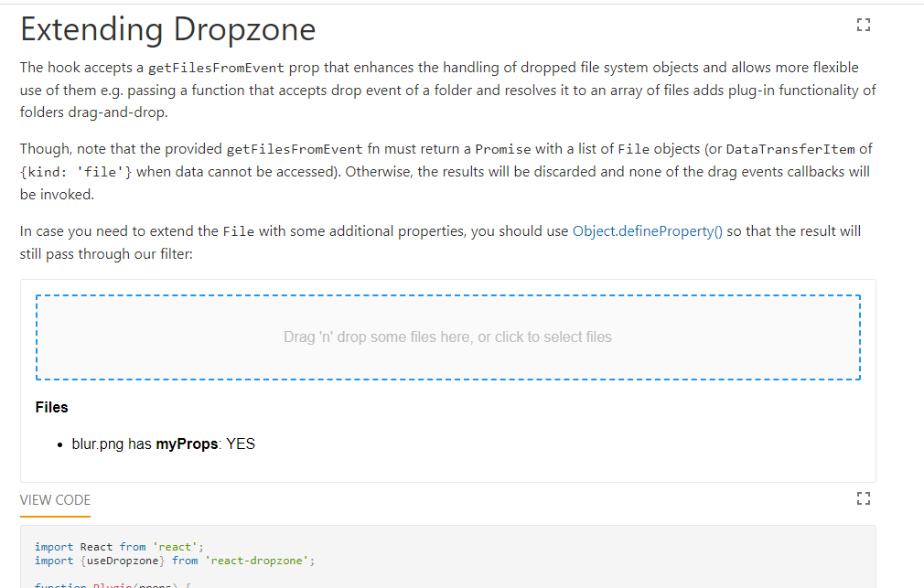Click the drag and drop placeholder text
The height and width of the screenshot is (588, 924).
click(447, 337)
